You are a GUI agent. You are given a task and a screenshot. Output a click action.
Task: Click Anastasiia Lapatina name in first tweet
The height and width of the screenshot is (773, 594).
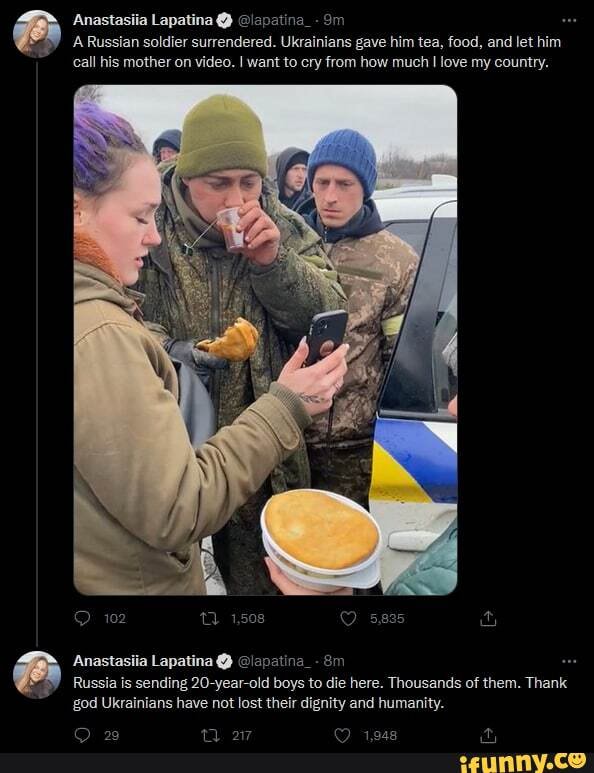coord(143,20)
